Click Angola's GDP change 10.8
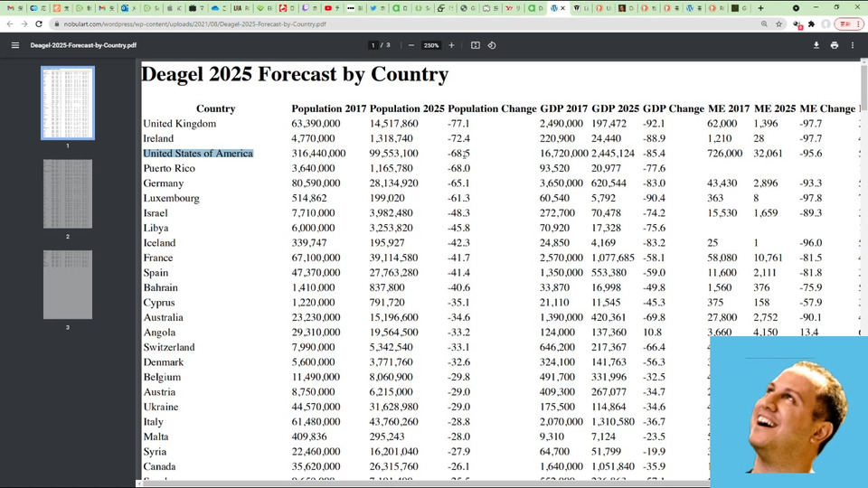The width and height of the screenshot is (868, 488). [652, 333]
